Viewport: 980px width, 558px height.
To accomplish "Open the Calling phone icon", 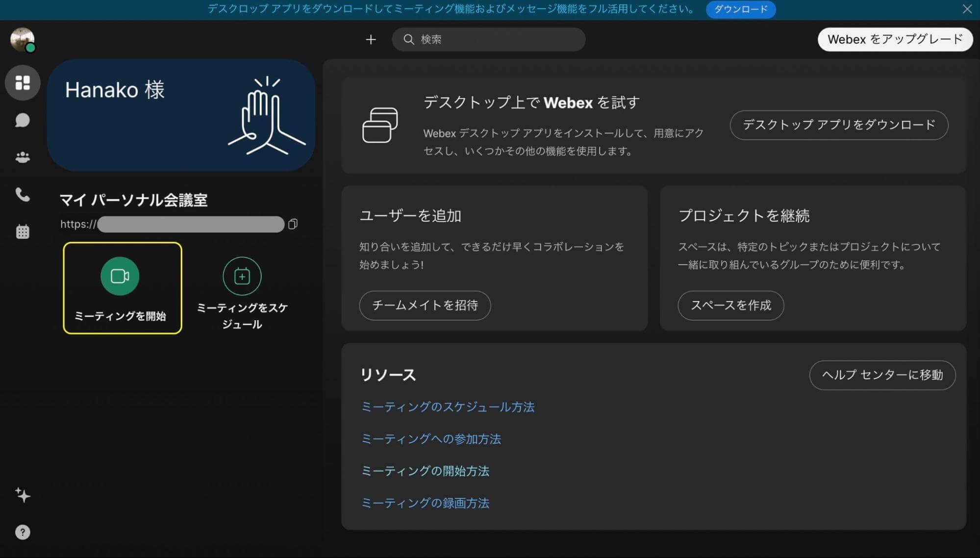I will (x=23, y=195).
